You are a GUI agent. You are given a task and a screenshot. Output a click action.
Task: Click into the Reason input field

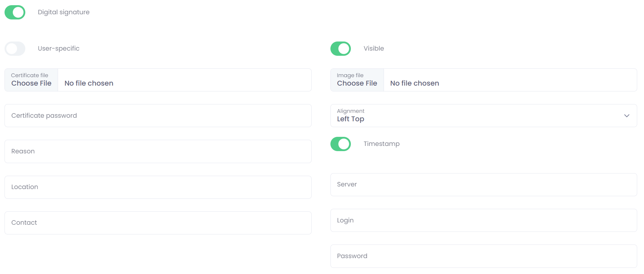158,151
